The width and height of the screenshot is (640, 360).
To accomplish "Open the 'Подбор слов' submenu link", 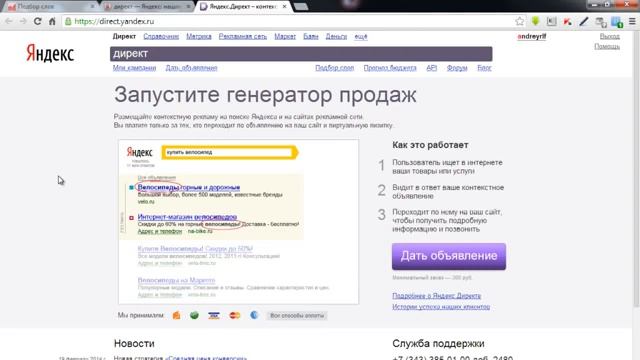I will (334, 68).
